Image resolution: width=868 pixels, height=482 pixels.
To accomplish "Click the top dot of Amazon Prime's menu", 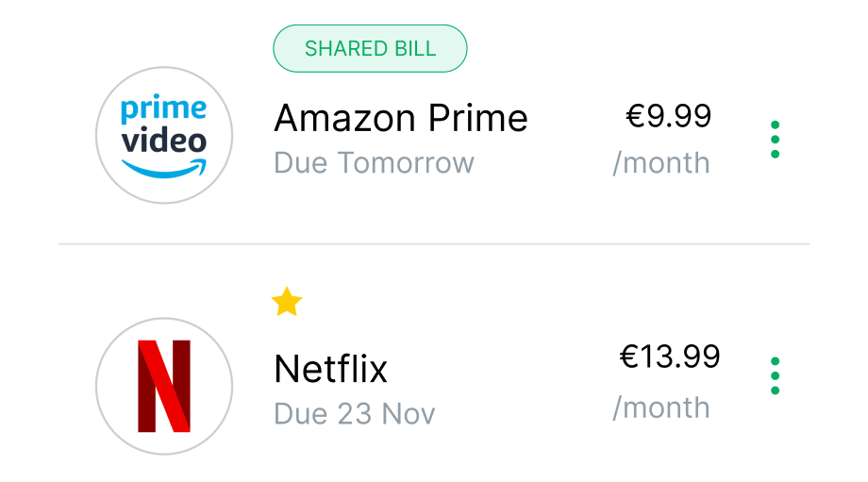I will coord(775,125).
